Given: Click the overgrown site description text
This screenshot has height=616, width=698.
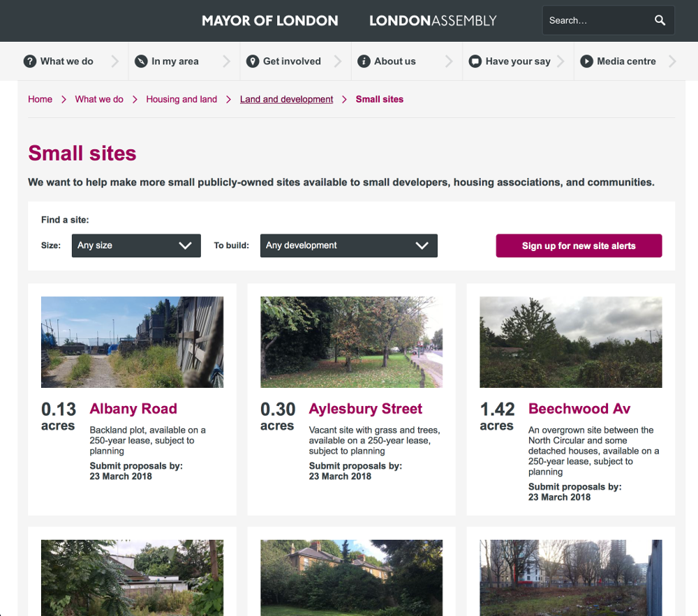Looking at the screenshot, I should click(x=594, y=451).
